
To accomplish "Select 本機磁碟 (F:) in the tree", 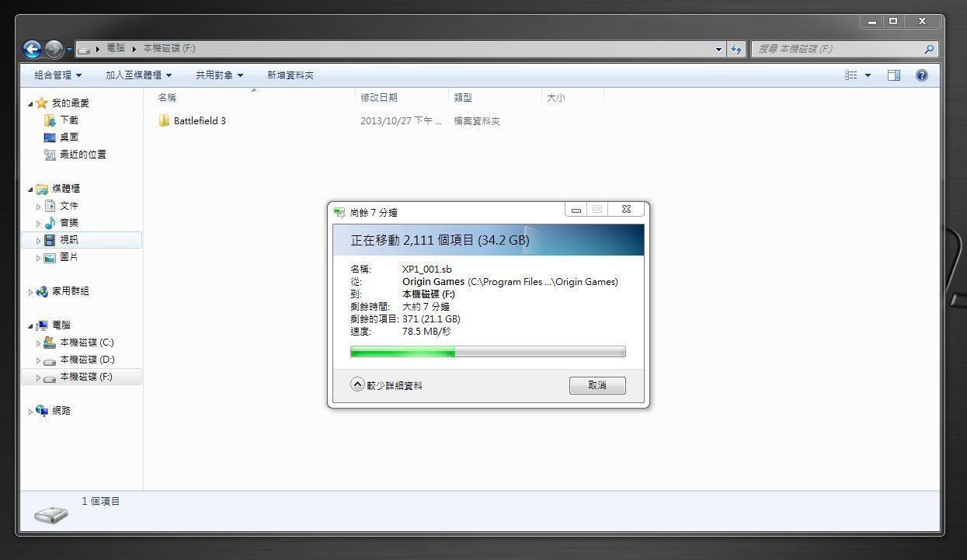I will click(x=86, y=377).
